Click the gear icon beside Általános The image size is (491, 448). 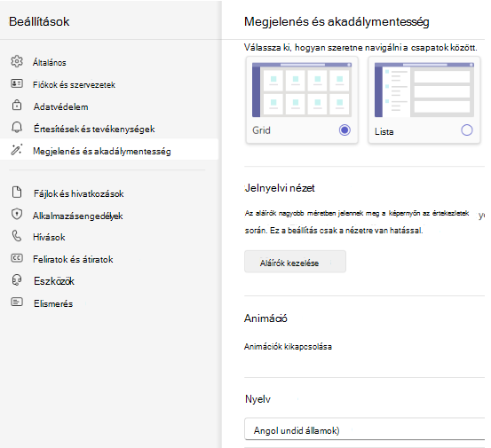click(x=17, y=61)
